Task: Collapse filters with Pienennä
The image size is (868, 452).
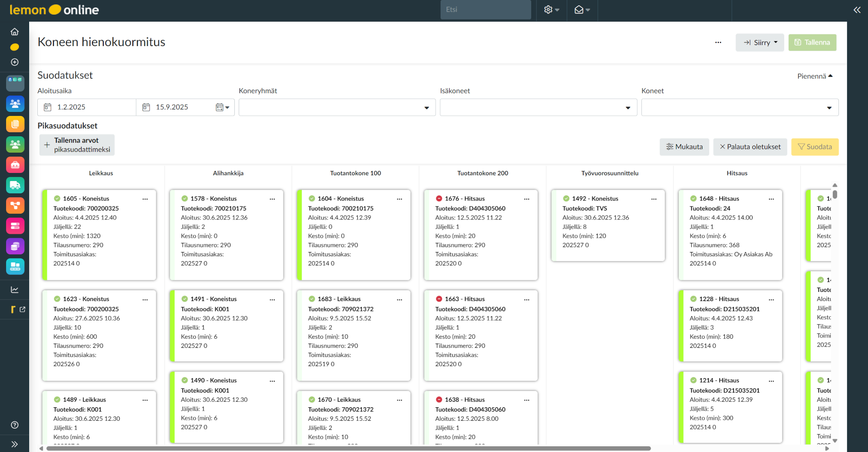Action: pos(815,76)
